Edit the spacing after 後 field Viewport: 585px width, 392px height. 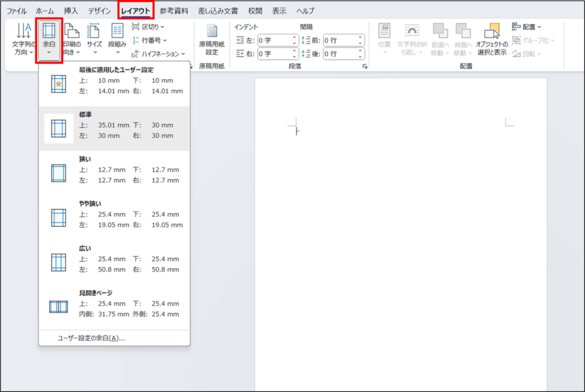point(340,54)
